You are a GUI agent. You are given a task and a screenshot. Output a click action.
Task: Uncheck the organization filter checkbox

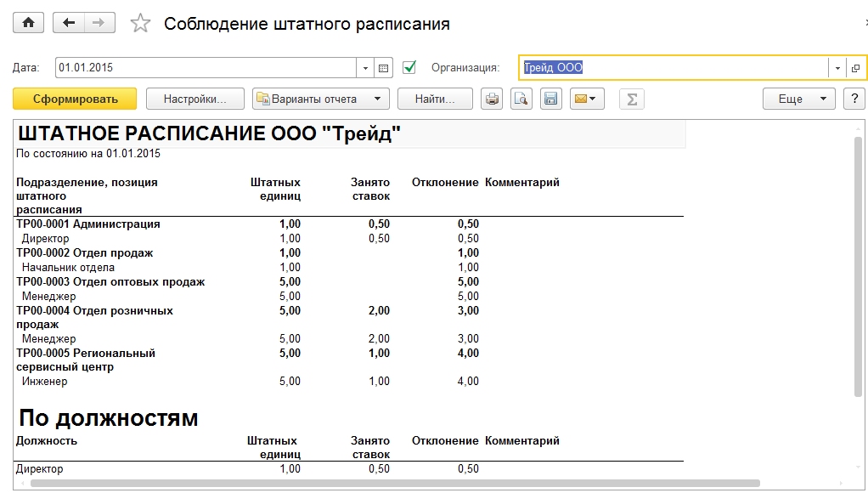pyautogui.click(x=409, y=67)
